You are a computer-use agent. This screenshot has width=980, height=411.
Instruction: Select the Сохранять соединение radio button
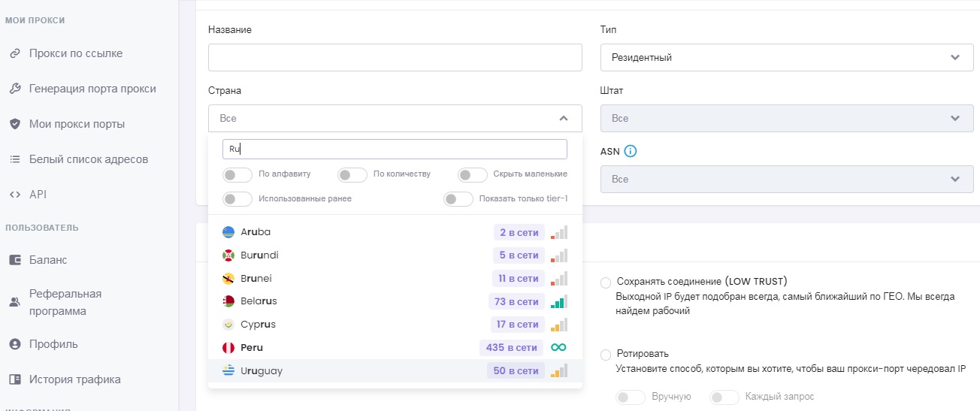point(606,283)
